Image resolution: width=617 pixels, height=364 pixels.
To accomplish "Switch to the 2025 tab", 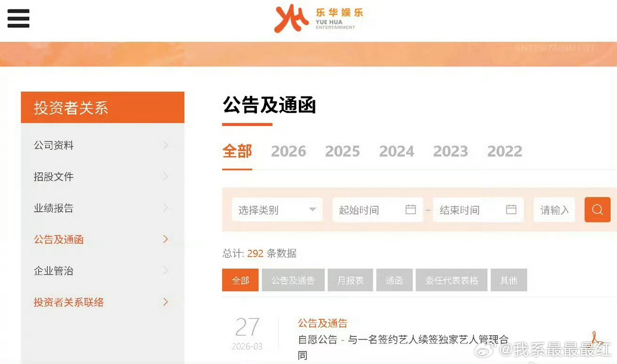I will click(x=342, y=151).
